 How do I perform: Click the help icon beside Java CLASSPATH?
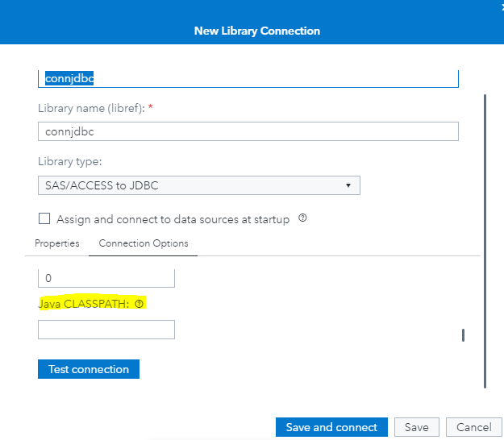pyautogui.click(x=139, y=305)
